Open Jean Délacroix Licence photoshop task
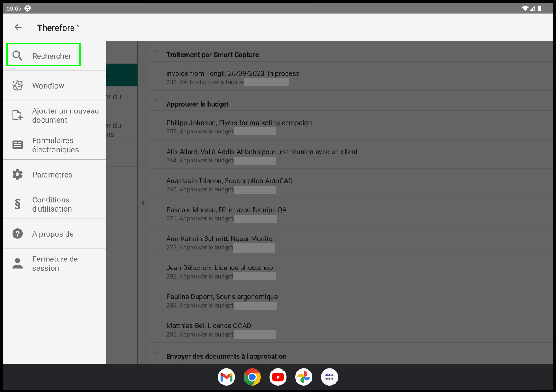 click(351, 270)
